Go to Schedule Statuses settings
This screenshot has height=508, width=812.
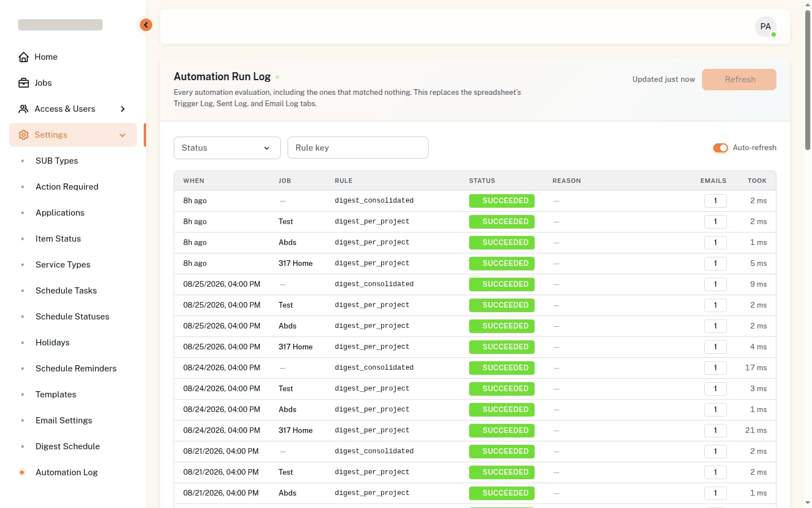tap(72, 317)
